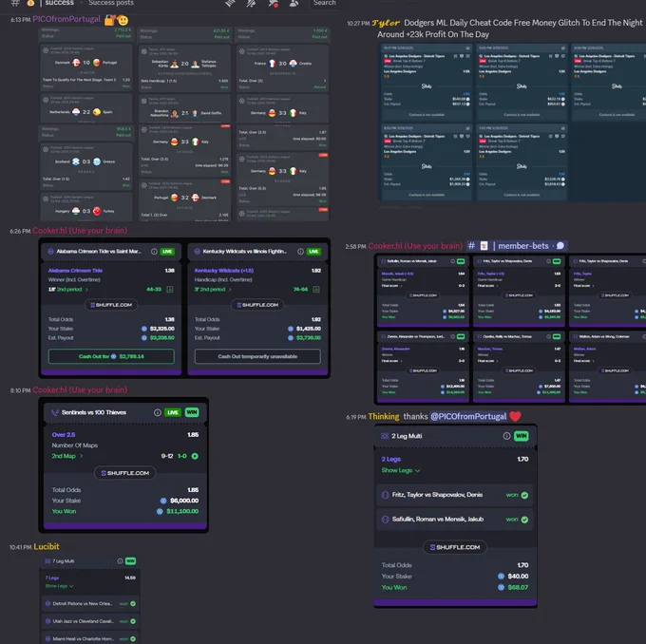Viewport: 646px width, 644px height.
Task: Click the Thinking username at 6:19 PM
Action: pos(384,417)
